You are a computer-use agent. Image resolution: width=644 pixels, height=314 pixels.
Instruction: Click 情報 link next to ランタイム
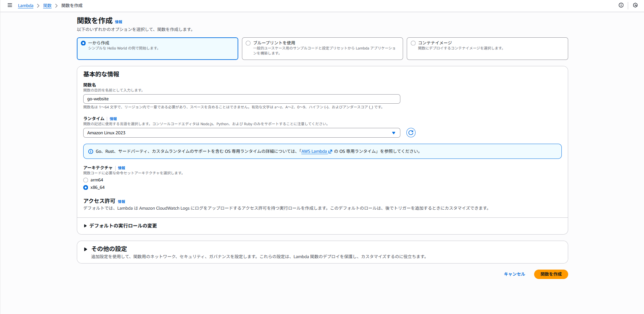[113, 119]
